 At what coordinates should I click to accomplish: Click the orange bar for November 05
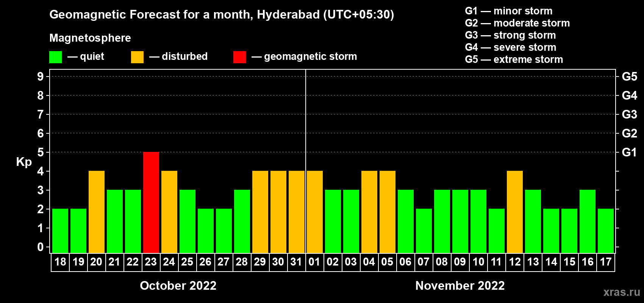[x=388, y=212]
